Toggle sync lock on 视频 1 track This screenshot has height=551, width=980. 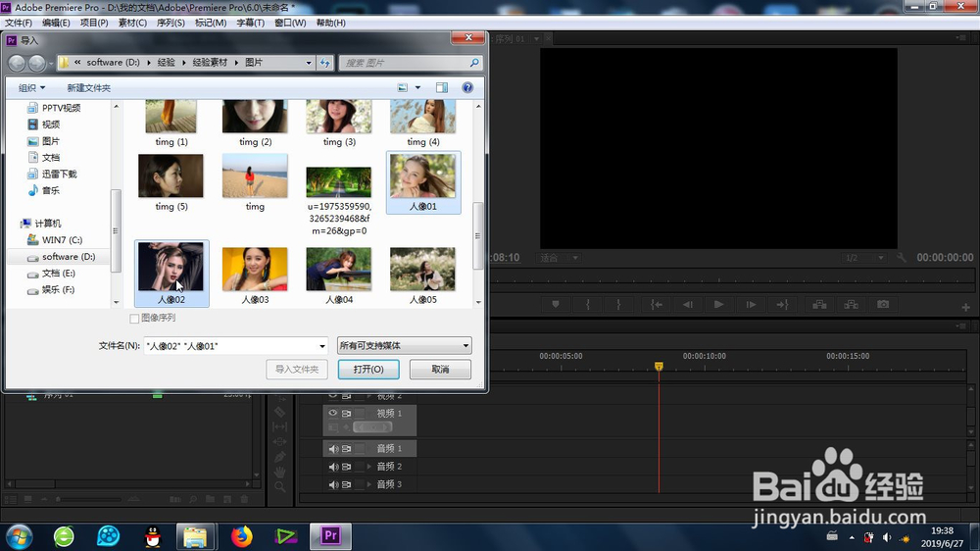(346, 413)
